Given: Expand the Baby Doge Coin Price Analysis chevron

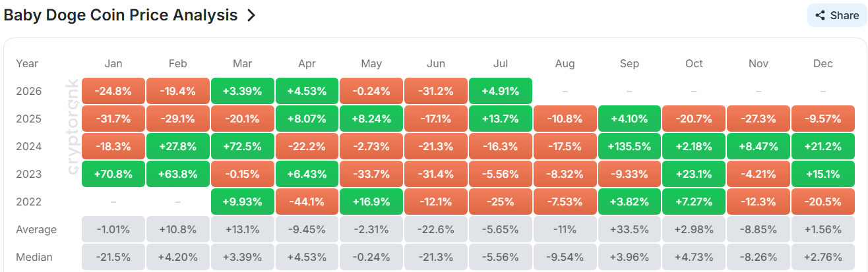Looking at the screenshot, I should click(x=251, y=16).
